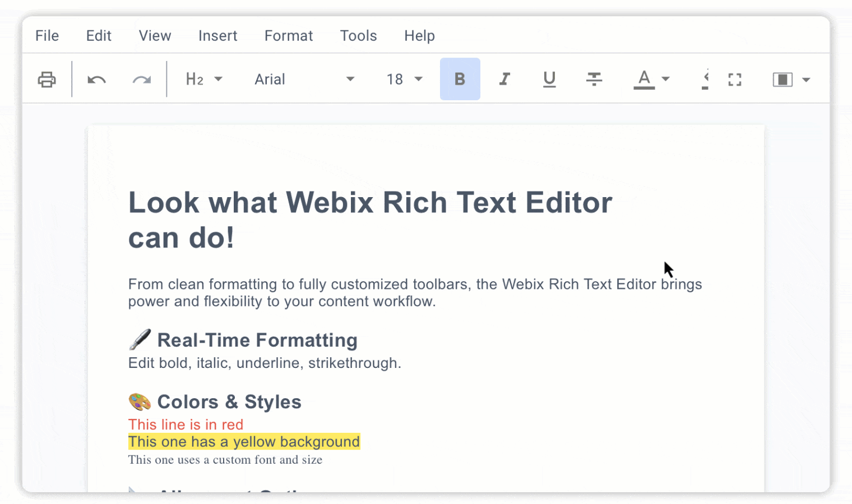Undo the last action
This screenshot has height=504, width=852.
[x=96, y=80]
